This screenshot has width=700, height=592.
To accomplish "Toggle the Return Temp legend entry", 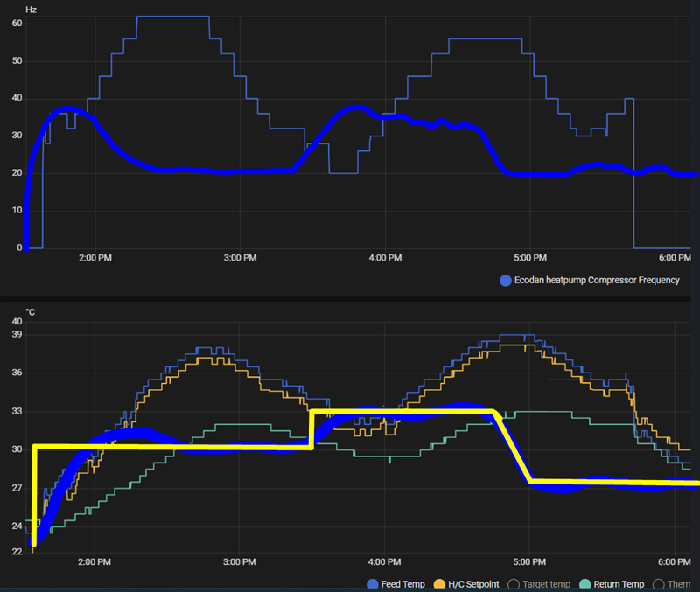I will coord(612,584).
